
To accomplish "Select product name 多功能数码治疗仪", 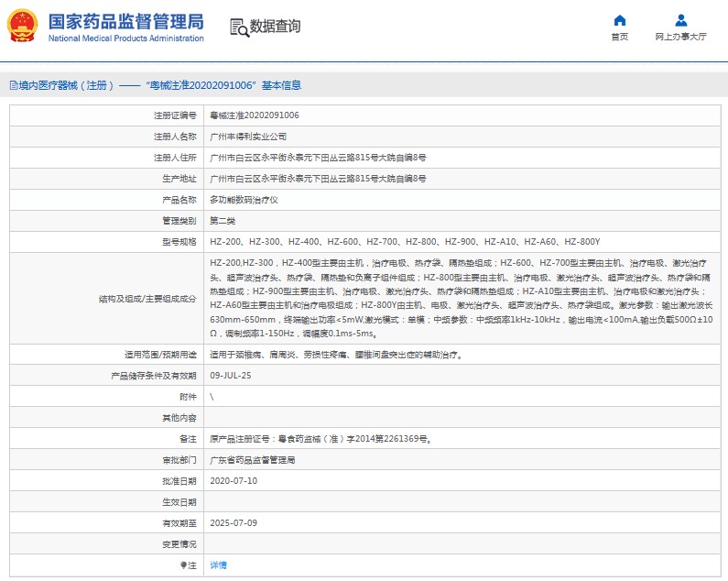I will pyautogui.click(x=244, y=200).
